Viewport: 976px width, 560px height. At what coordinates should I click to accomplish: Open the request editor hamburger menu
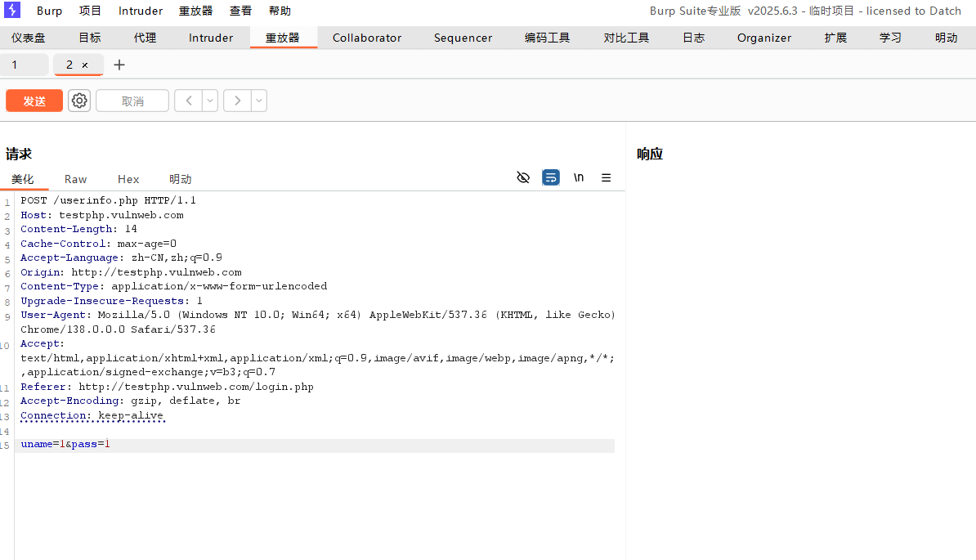tap(606, 178)
